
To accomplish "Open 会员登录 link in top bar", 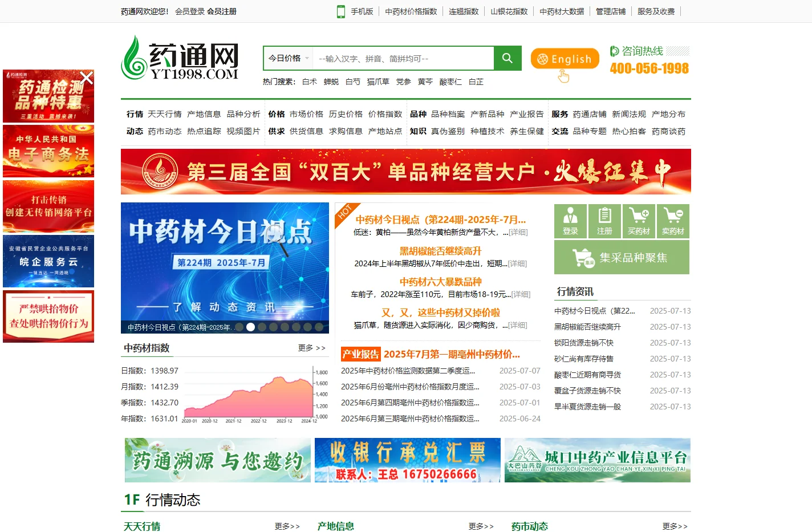I will point(189,11).
